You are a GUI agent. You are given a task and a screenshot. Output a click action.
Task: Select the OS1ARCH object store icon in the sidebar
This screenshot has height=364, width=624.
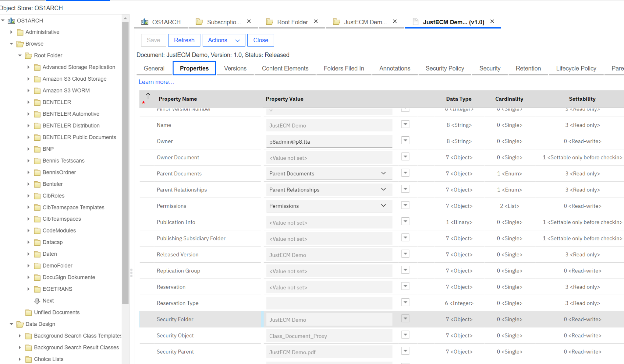coord(11,20)
